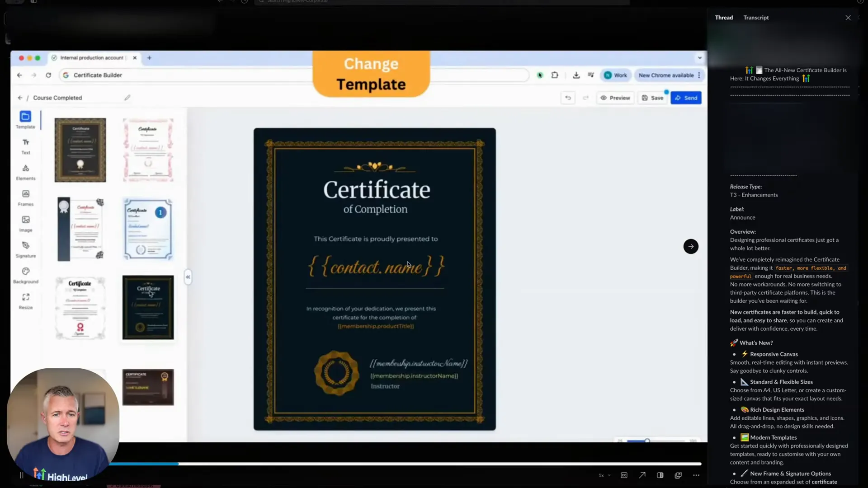Pause the video playback
This screenshot has width=868, height=488.
pyautogui.click(x=21, y=475)
